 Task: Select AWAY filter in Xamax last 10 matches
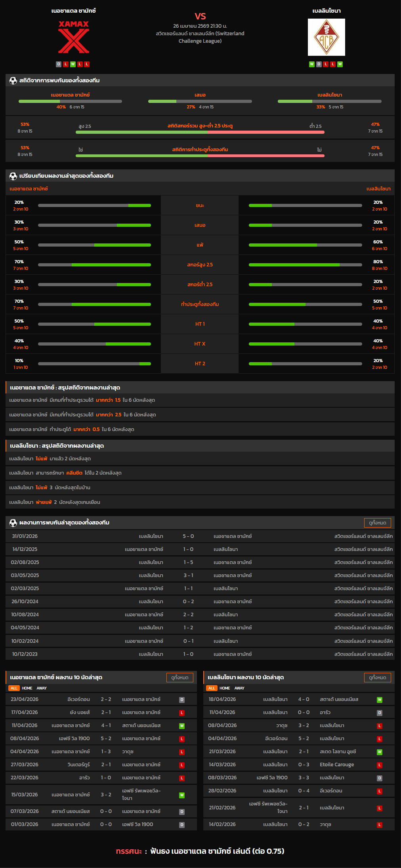[42, 688]
